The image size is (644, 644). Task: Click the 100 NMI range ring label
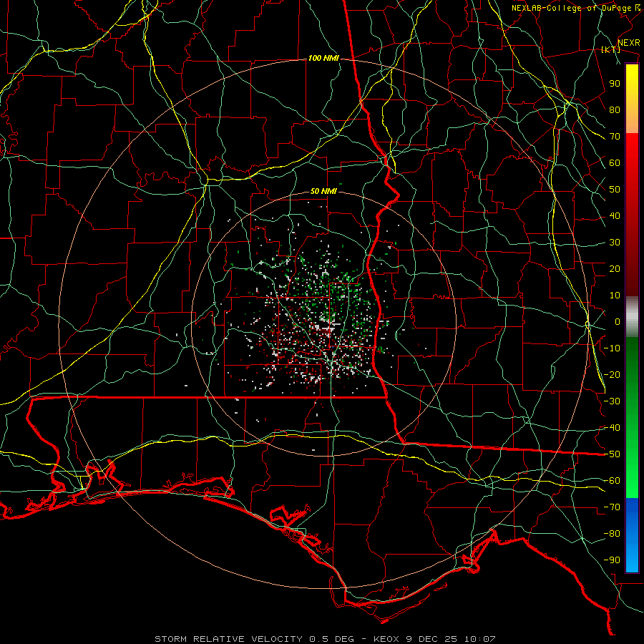[x=323, y=59]
